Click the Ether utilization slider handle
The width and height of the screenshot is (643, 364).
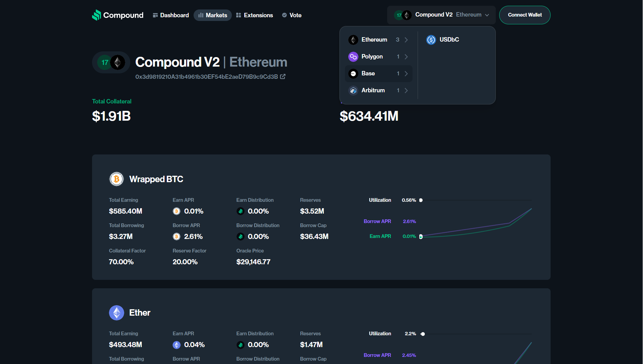pyautogui.click(x=423, y=334)
